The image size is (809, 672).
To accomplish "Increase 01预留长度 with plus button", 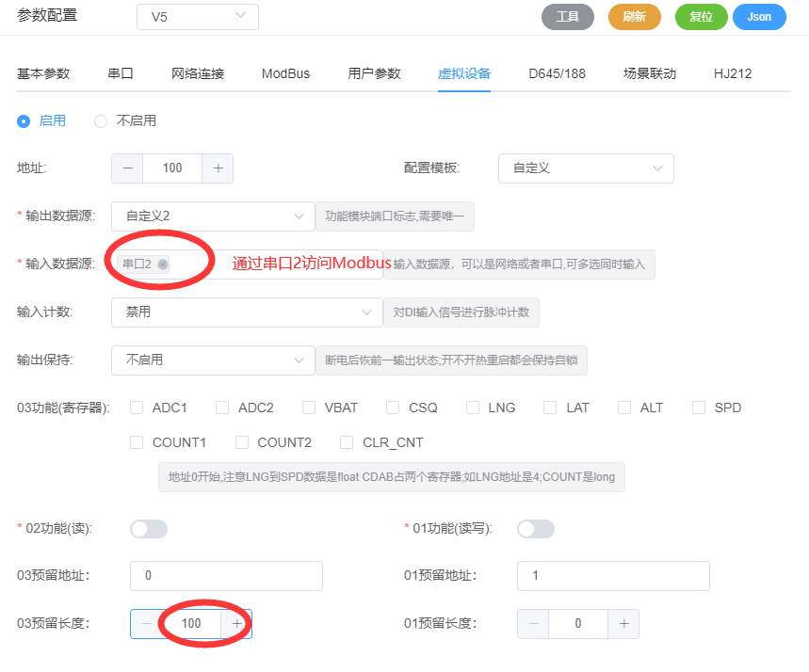I will tap(623, 623).
